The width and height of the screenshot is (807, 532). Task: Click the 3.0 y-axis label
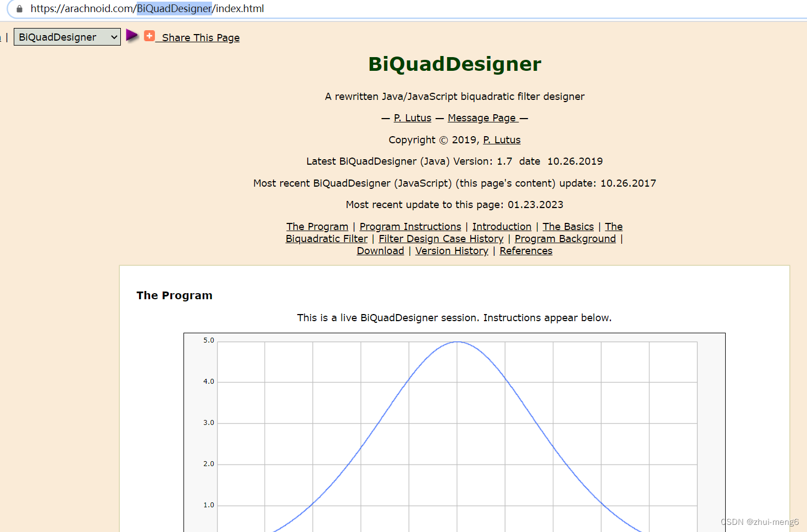[209, 423]
